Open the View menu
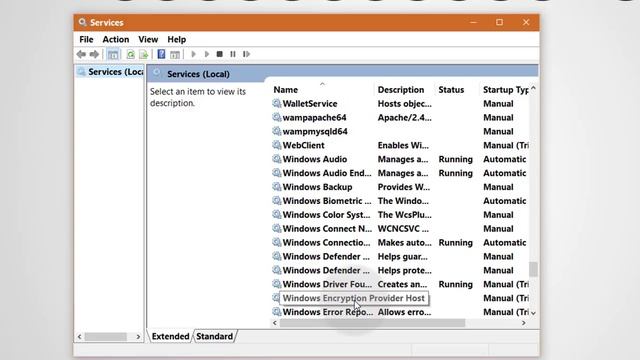 (x=148, y=39)
